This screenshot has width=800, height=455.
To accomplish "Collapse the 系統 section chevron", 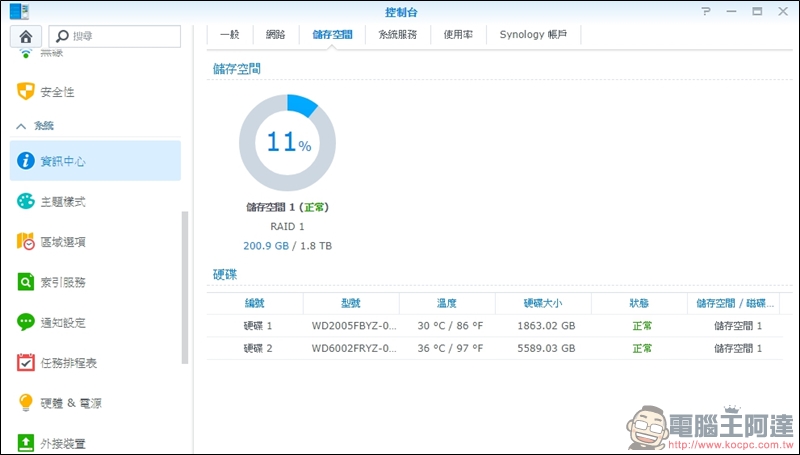I will [x=21, y=126].
